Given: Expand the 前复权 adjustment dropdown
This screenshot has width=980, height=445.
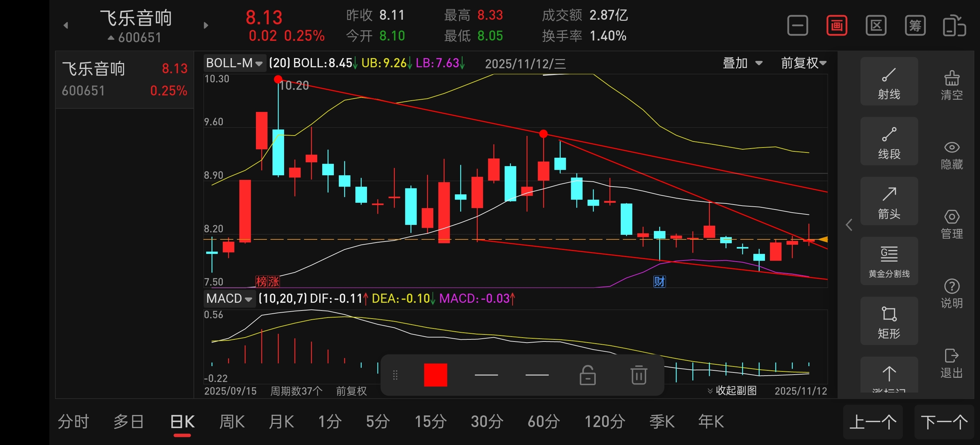Looking at the screenshot, I should click(803, 63).
